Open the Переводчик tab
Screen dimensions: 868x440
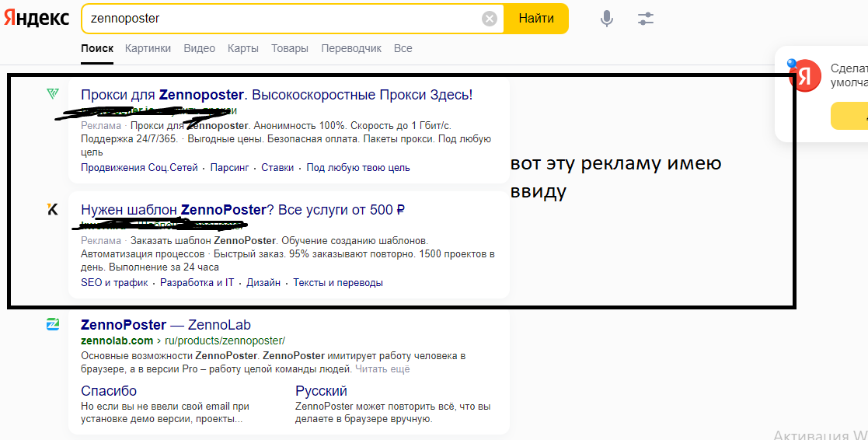click(351, 48)
